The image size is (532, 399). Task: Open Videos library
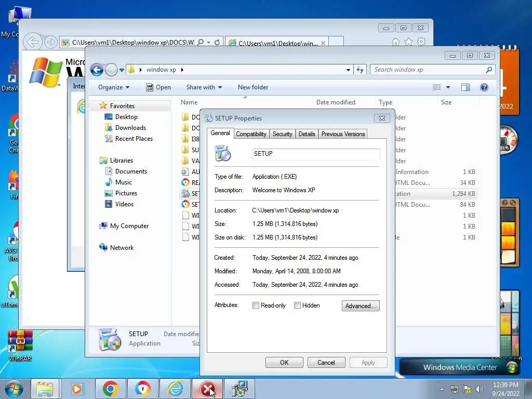[x=124, y=204]
